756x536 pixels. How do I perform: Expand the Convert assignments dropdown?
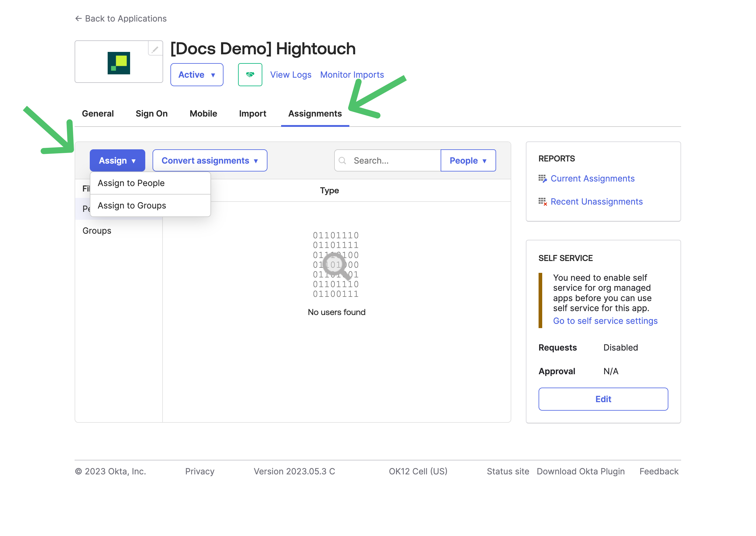pos(210,160)
